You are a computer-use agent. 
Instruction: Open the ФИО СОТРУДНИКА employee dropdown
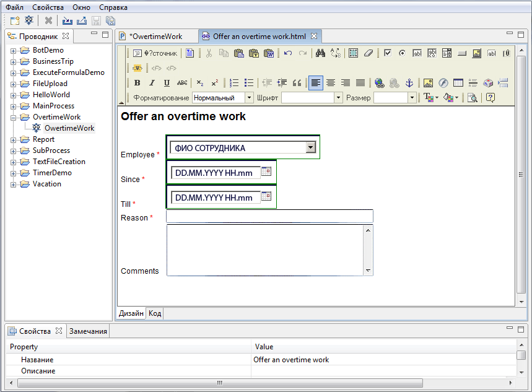312,147
